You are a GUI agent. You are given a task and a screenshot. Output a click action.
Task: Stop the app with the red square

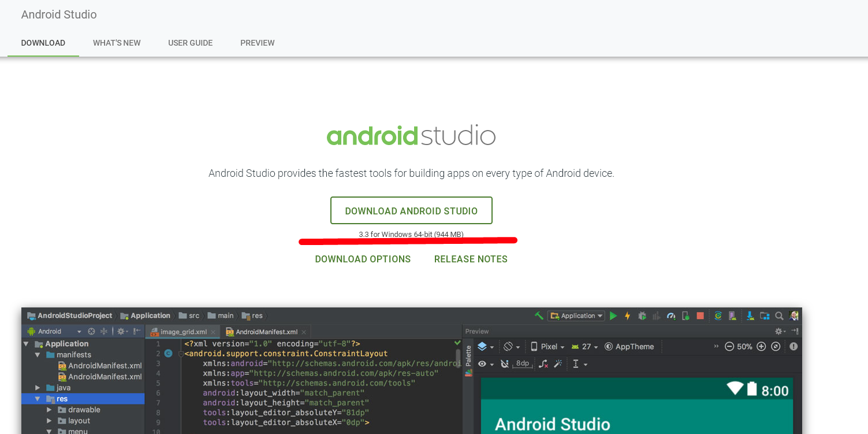pyautogui.click(x=700, y=316)
